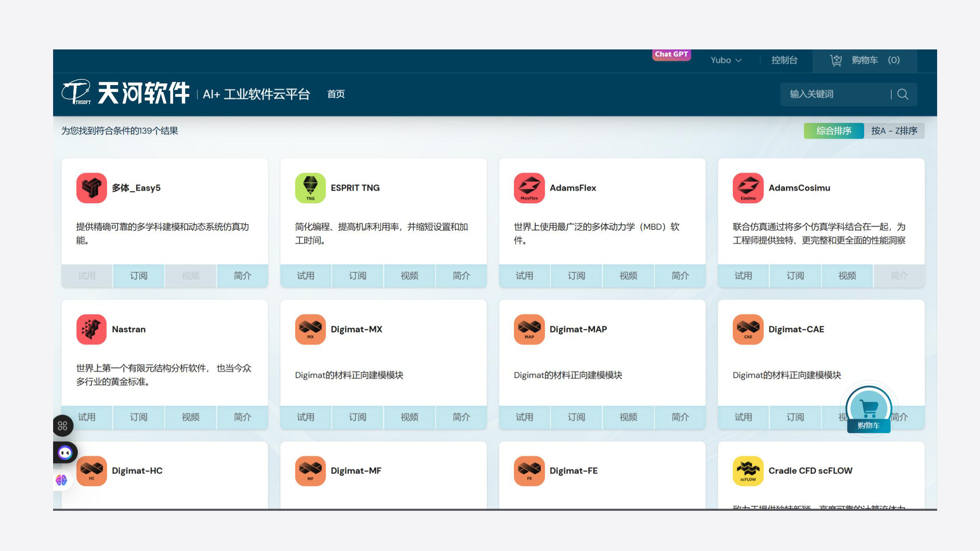Click the AI+ 工业软件云平台 tagline

click(256, 94)
